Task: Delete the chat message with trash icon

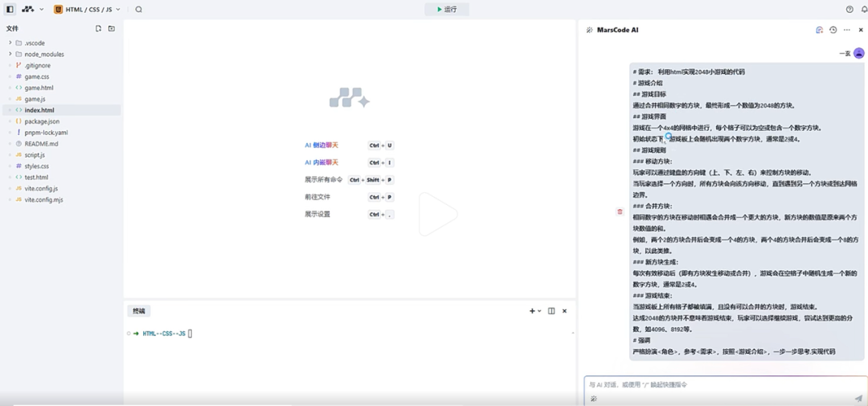Action: (620, 211)
